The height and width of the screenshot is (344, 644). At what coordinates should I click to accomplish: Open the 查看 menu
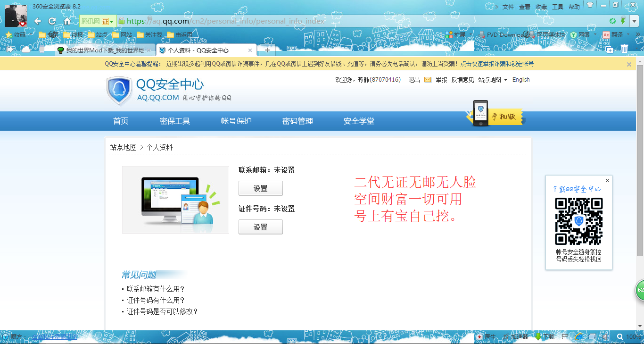pyautogui.click(x=525, y=7)
